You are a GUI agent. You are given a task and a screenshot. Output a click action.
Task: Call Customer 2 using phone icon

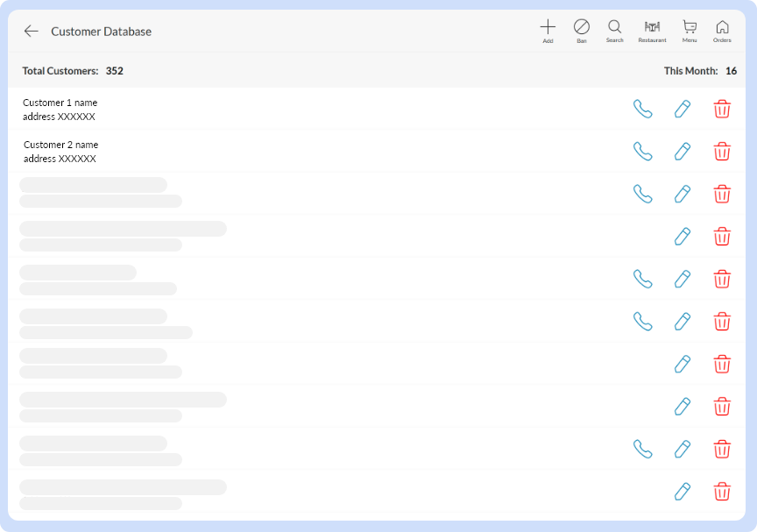pyautogui.click(x=643, y=151)
